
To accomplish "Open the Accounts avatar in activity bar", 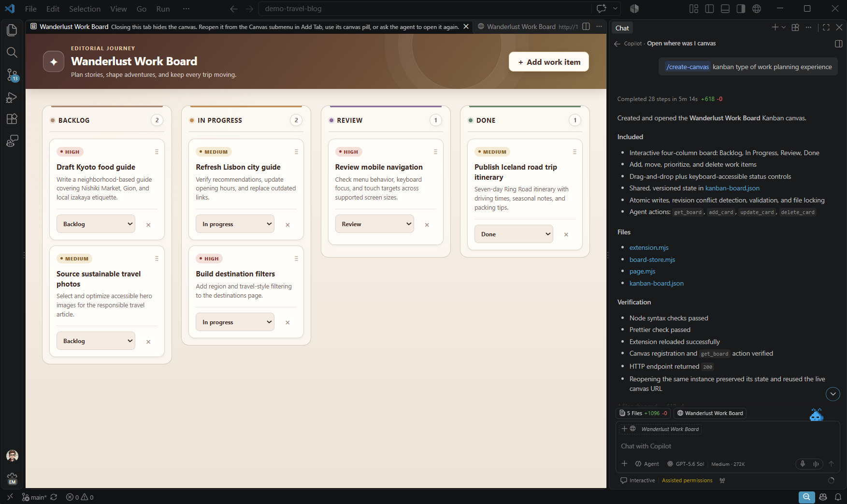I will (12, 456).
